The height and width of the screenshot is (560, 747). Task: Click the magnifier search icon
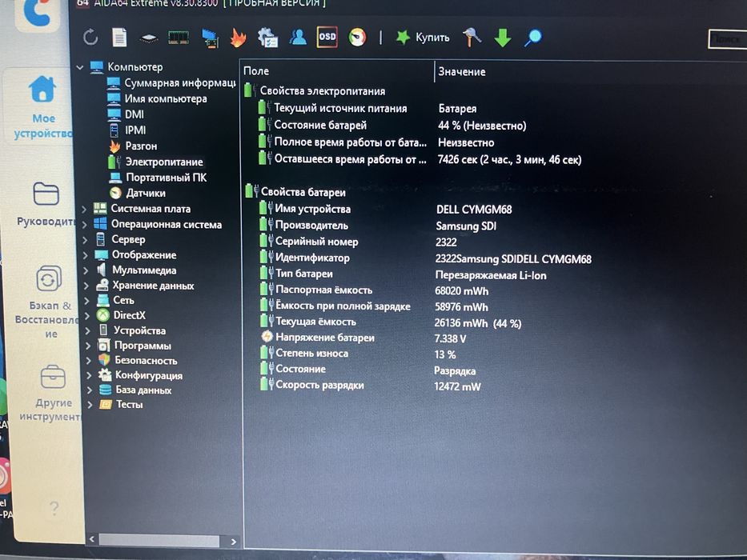pos(533,38)
